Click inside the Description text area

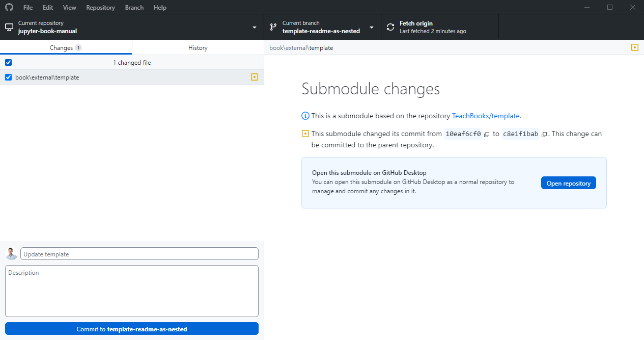coord(131,291)
